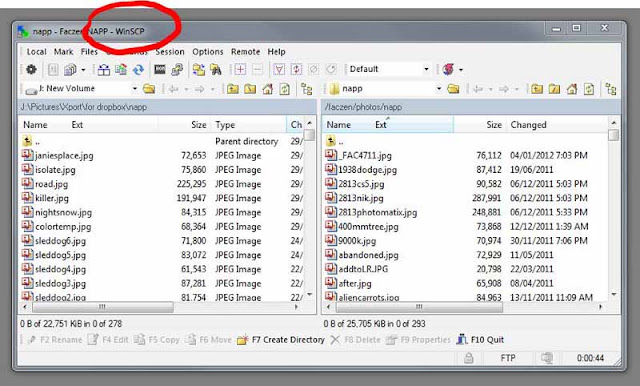
Task: Refresh the local panel listing
Action: (x=284, y=89)
